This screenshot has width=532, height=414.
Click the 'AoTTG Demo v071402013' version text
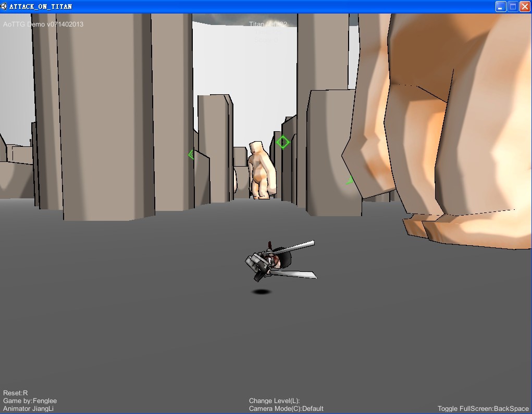[x=43, y=24]
